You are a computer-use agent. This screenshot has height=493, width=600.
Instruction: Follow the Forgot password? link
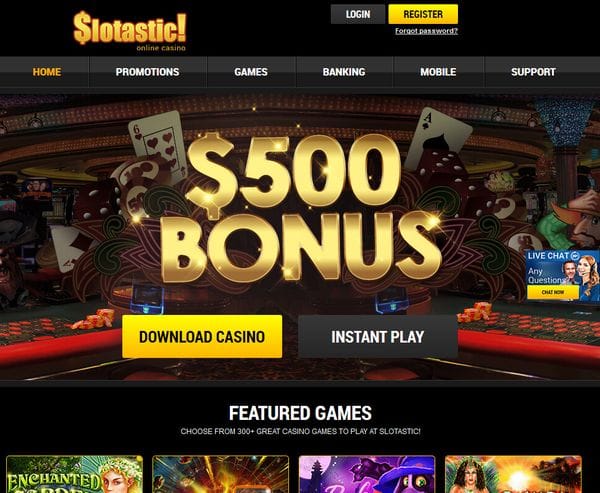point(426,31)
